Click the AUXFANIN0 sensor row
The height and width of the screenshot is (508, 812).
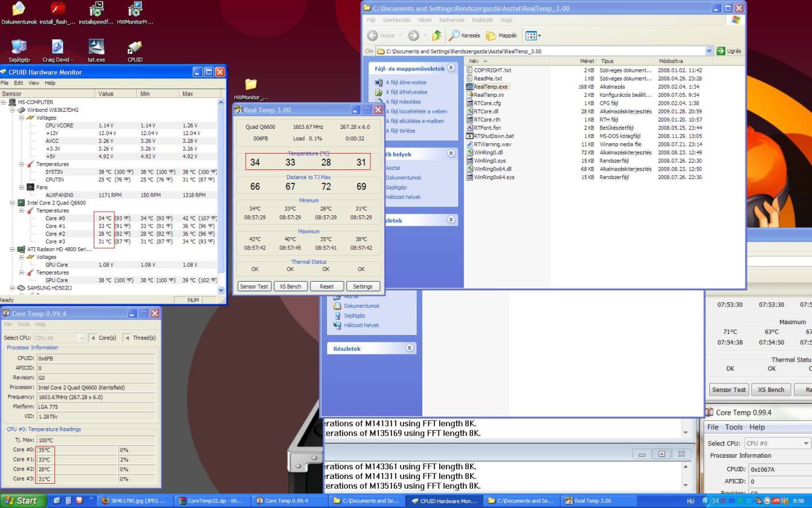point(109,195)
